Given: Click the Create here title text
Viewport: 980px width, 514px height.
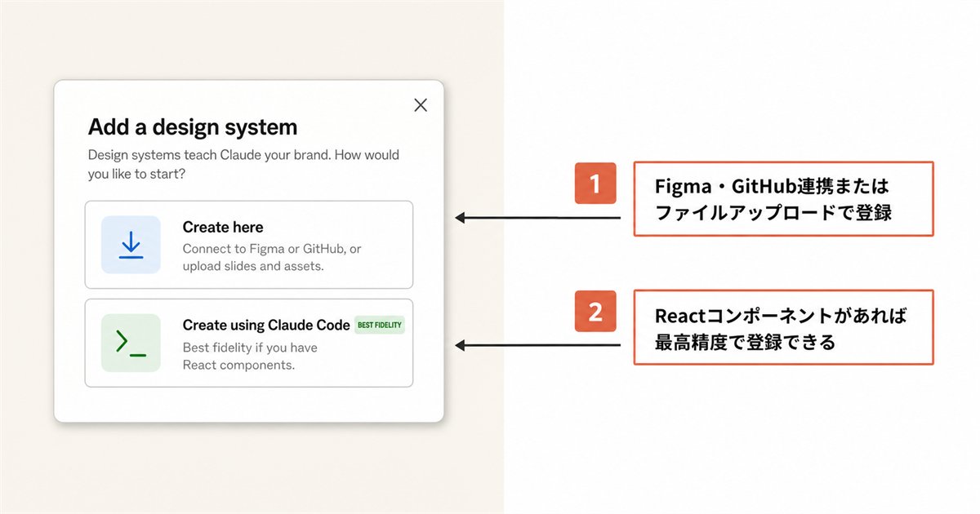Looking at the screenshot, I should tap(223, 227).
